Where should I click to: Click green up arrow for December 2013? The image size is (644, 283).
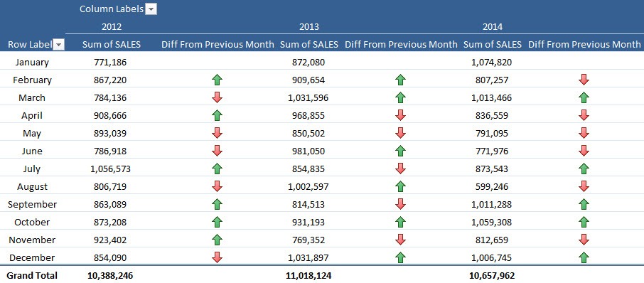point(400,257)
